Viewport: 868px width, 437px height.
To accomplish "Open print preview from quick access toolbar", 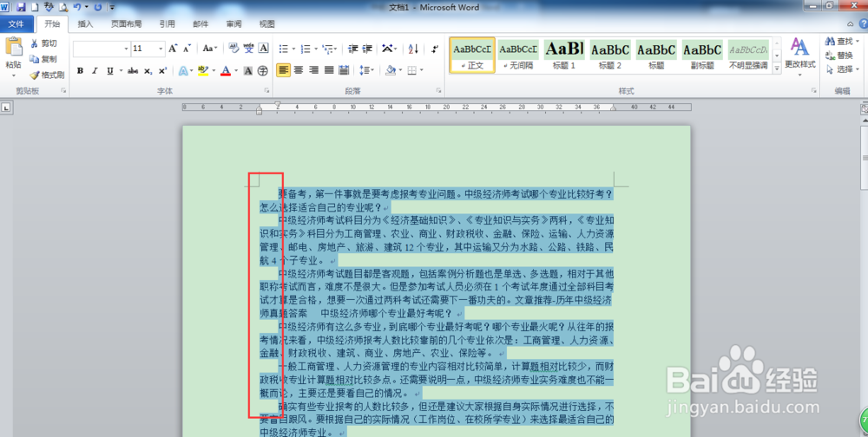I will click(x=63, y=7).
